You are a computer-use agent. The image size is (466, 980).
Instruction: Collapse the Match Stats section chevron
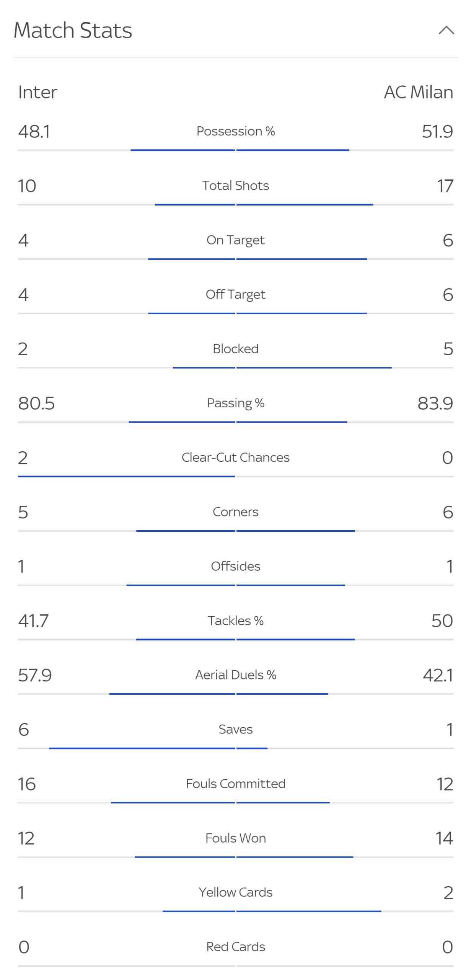(x=446, y=30)
